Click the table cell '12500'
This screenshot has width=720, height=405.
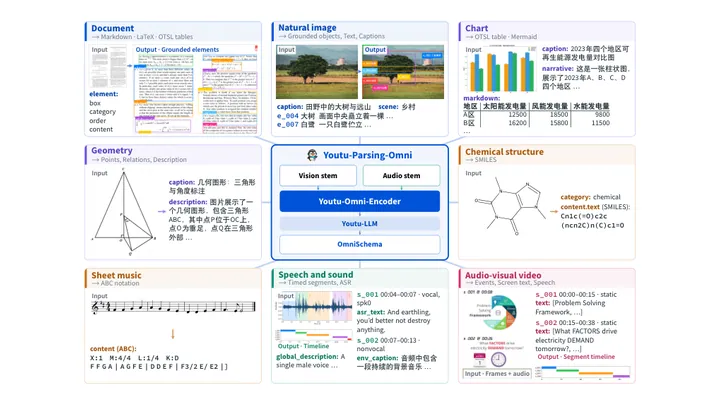518,114
